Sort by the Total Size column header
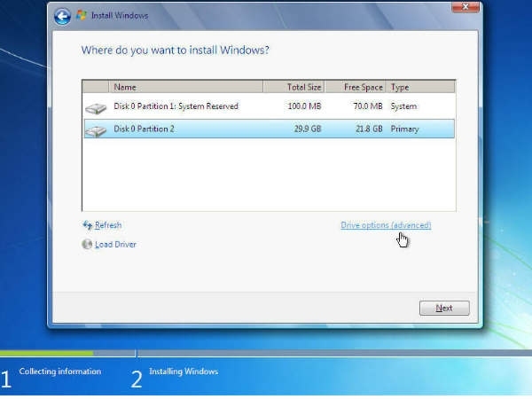The width and height of the screenshot is (532, 399). coord(293,87)
